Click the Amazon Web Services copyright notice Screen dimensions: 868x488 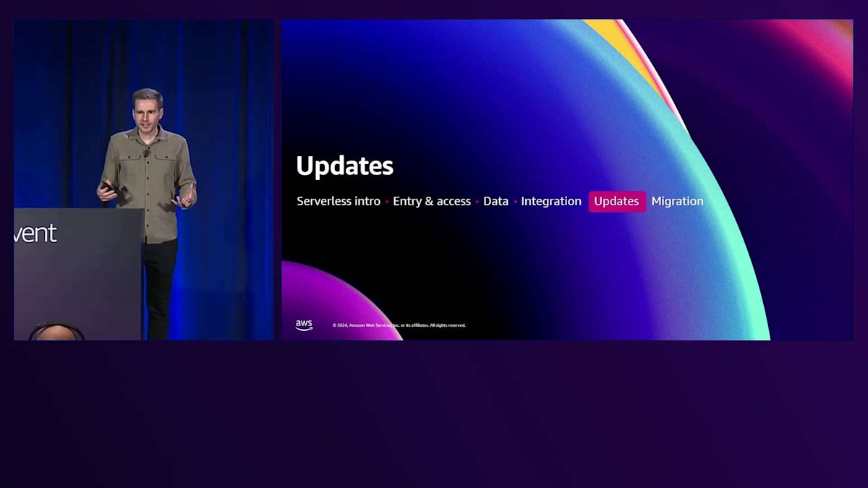[399, 325]
